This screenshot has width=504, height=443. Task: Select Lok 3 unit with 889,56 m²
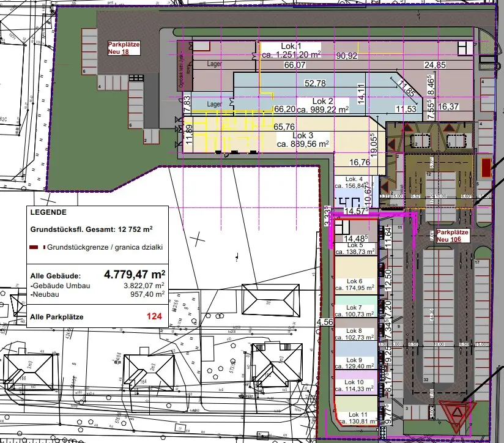coord(303,140)
